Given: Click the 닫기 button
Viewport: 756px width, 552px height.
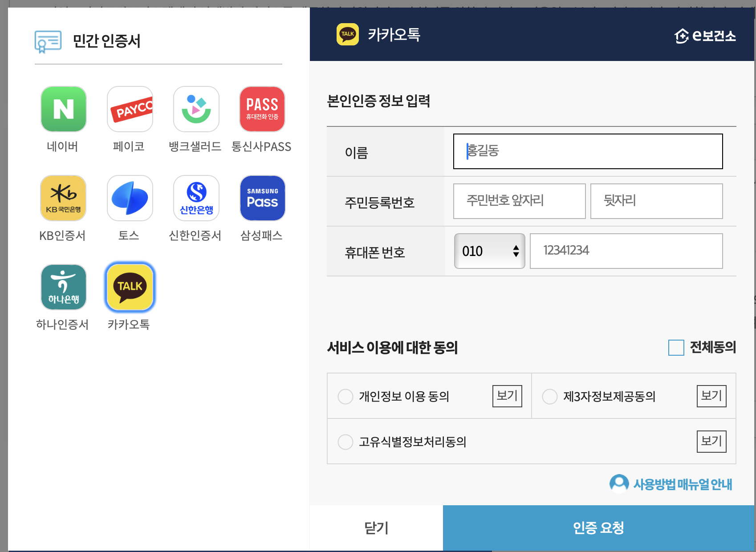Looking at the screenshot, I should pyautogui.click(x=377, y=528).
